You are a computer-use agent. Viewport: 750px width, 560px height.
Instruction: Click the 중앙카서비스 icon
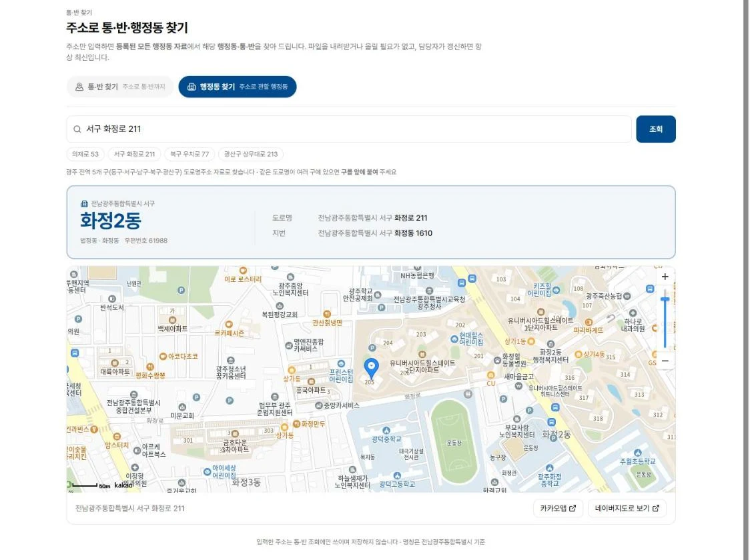(x=318, y=405)
